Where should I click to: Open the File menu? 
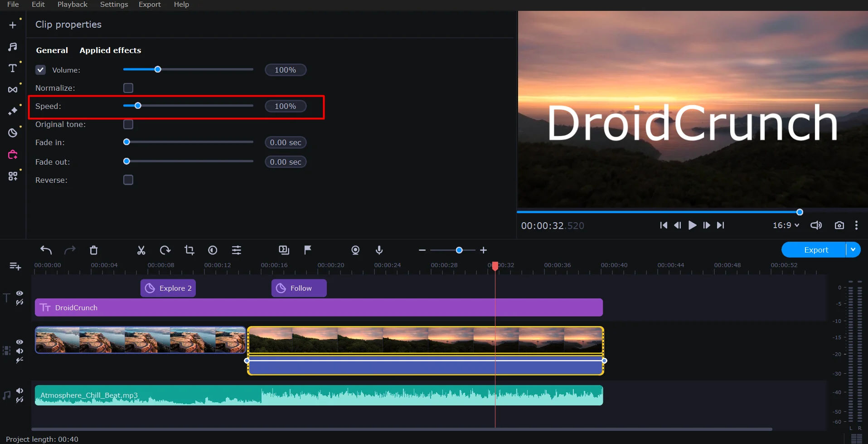(x=13, y=5)
